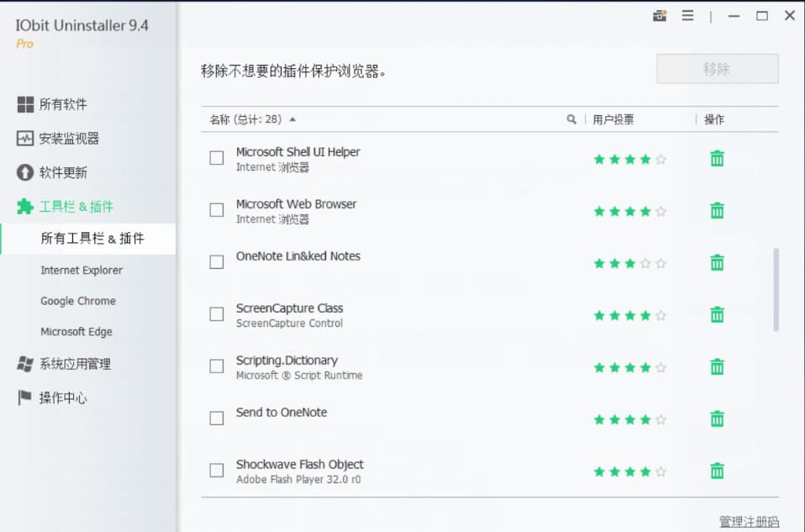The image size is (805, 532).
Task: Check the Send to OneNote checkbox
Action: (x=217, y=418)
